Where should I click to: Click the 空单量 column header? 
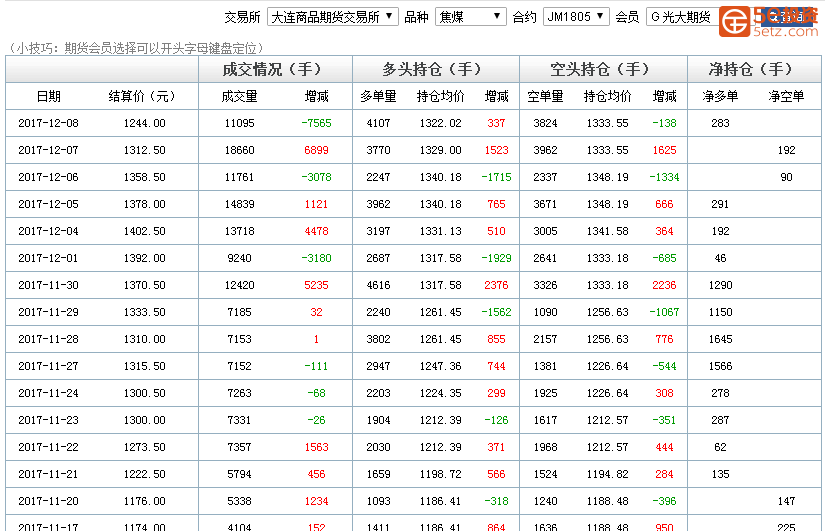(545, 96)
